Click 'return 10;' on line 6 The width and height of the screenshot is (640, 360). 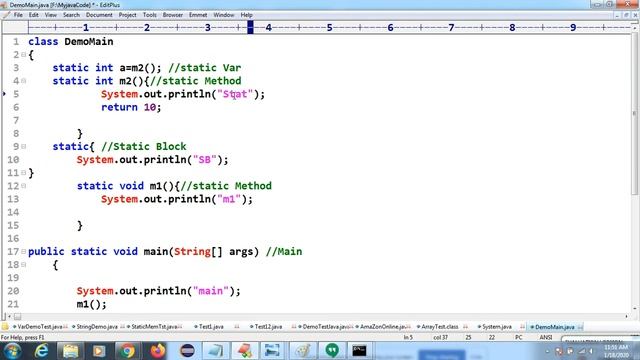point(131,107)
